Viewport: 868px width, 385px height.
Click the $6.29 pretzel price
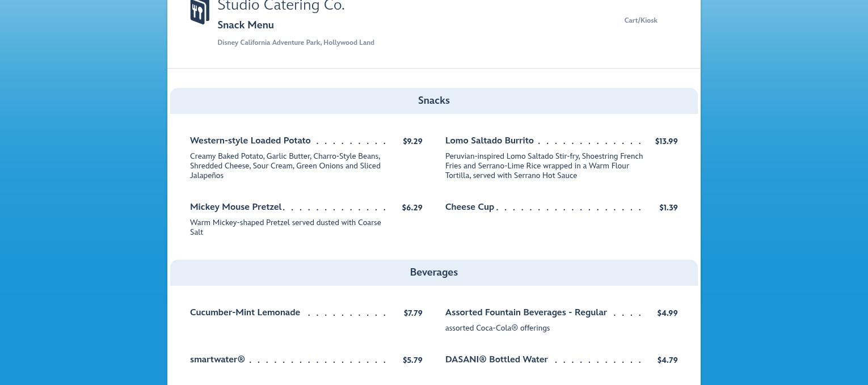coord(412,208)
